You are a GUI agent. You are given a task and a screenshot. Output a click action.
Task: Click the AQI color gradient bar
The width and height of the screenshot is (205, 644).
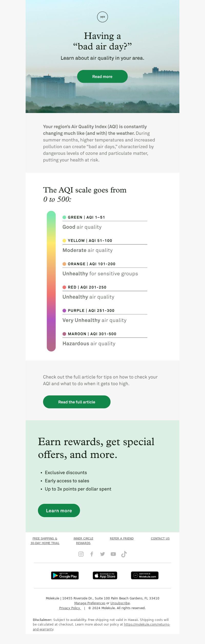coord(51,281)
